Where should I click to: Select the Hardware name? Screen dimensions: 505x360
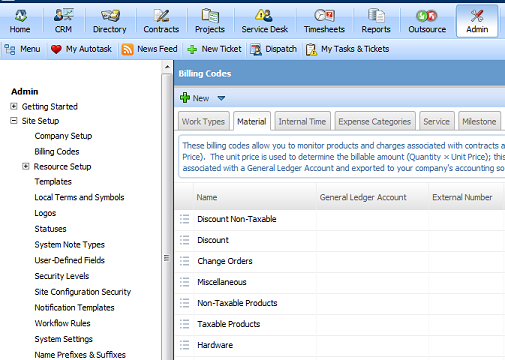coord(215,345)
